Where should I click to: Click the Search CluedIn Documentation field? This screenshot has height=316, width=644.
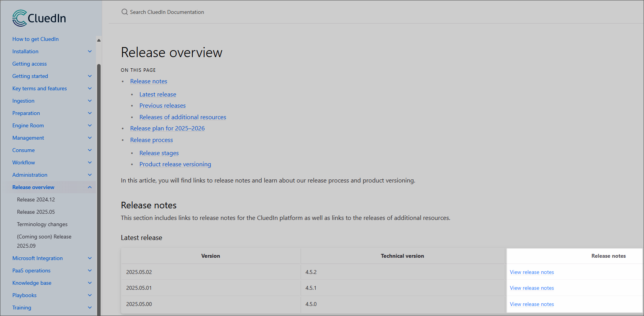coord(167,12)
